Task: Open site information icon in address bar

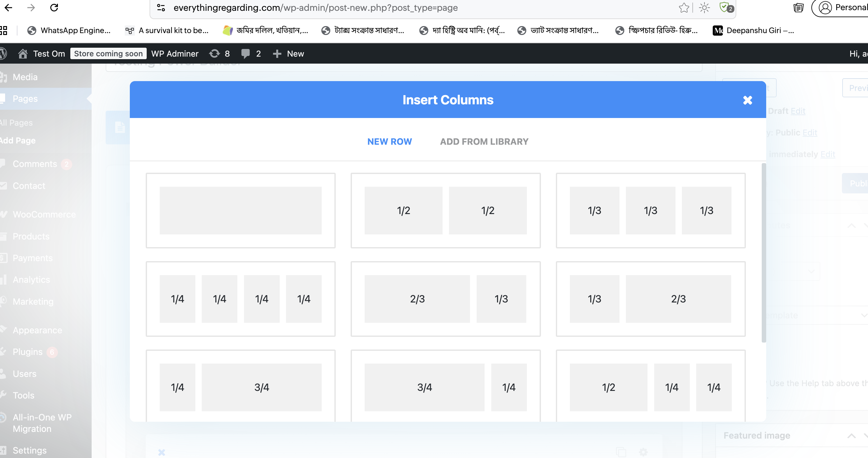Action: pos(161,7)
